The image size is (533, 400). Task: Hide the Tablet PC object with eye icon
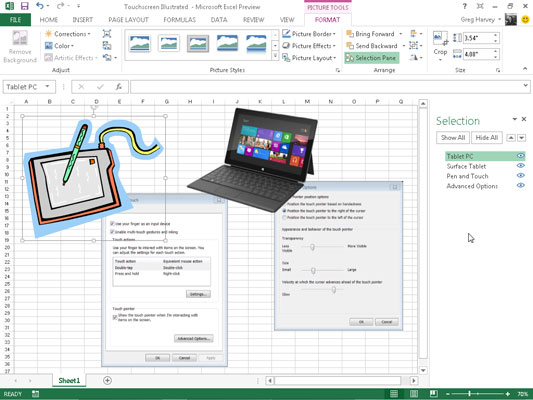[520, 156]
